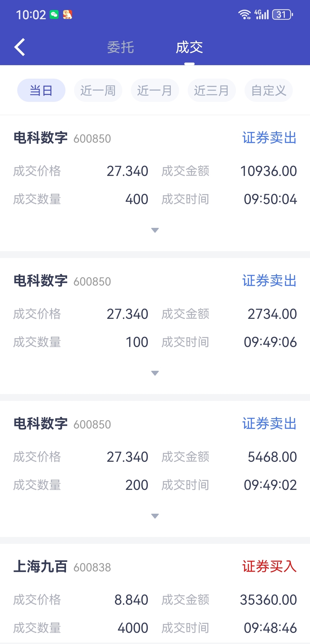Tap the 4G signal strength icon
This screenshot has height=644, width=310.
(261, 14)
